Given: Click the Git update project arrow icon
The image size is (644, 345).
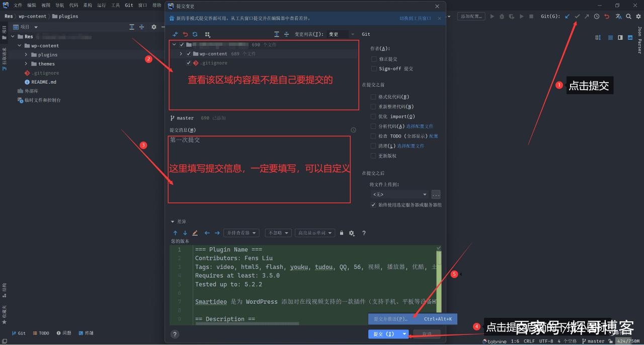Looking at the screenshot, I should coord(568,16).
